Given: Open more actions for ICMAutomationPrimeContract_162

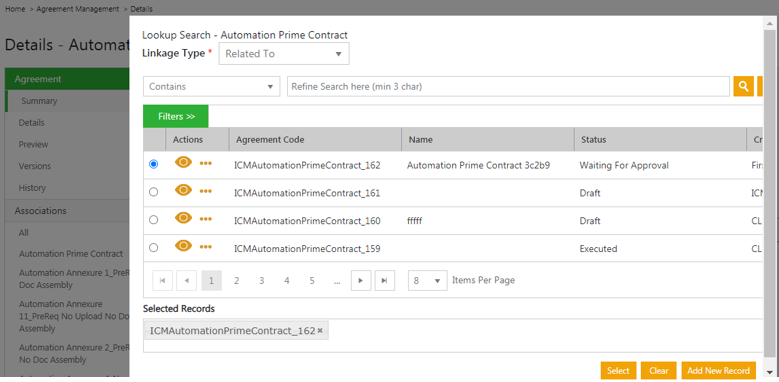Looking at the screenshot, I should click(206, 163).
